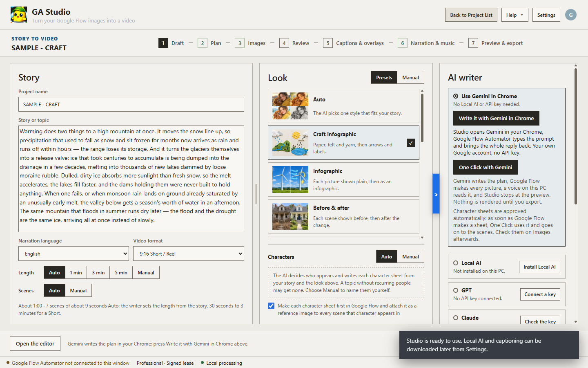Click the AI writer panel scrollbar thumb
The image size is (588, 368).
click(x=576, y=137)
